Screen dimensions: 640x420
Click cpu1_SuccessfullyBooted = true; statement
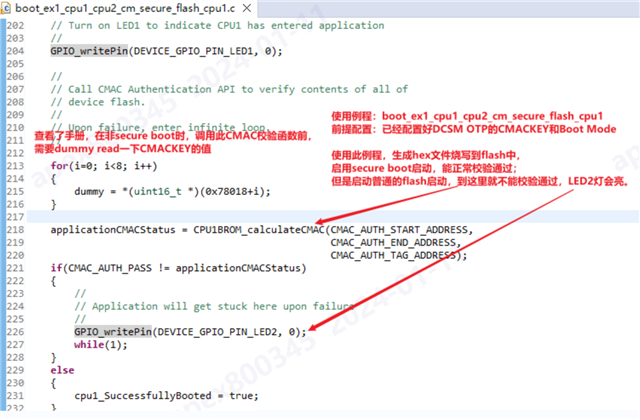click(166, 396)
